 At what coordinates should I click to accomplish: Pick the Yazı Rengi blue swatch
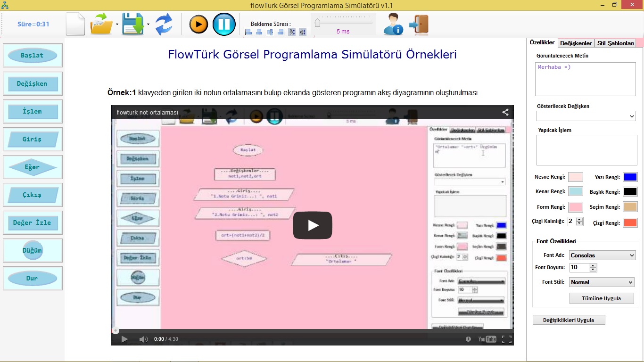pos(630,177)
